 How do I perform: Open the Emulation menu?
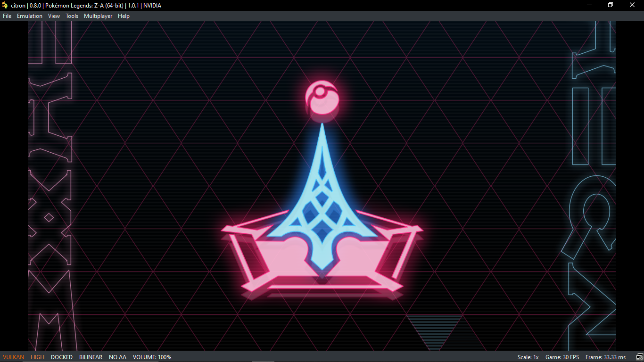pyautogui.click(x=30, y=16)
